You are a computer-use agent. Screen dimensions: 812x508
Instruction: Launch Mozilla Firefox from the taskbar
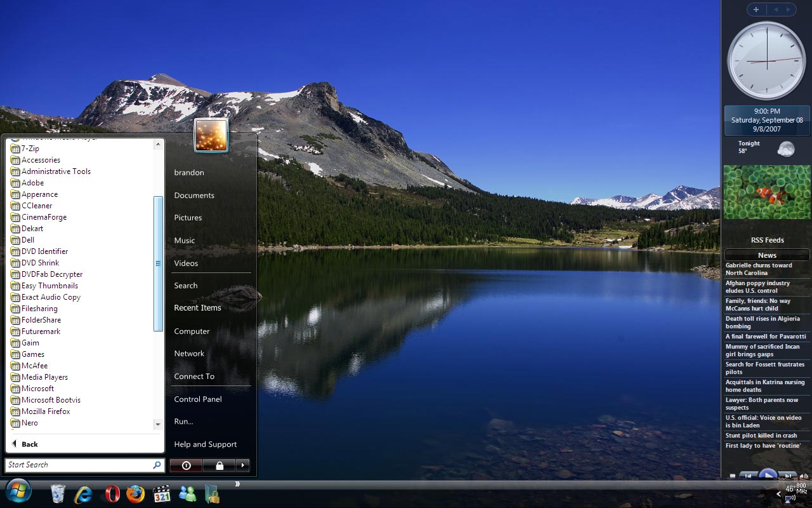click(135, 494)
